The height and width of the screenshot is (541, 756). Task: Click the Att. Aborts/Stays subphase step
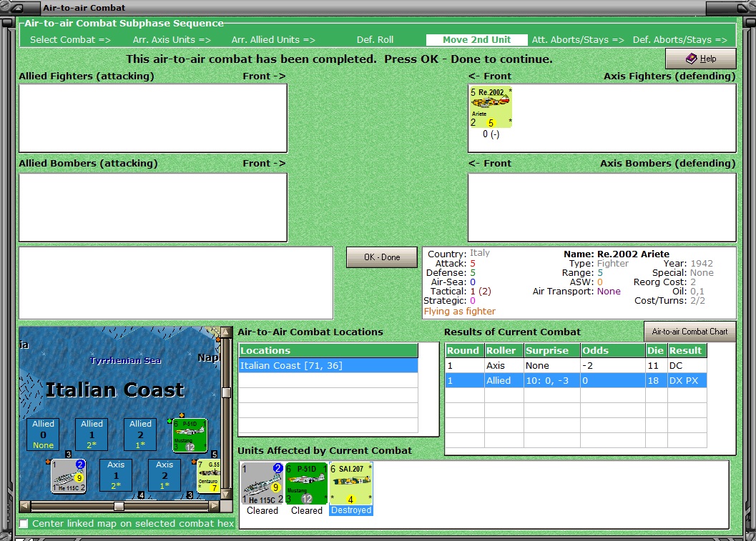[578, 40]
